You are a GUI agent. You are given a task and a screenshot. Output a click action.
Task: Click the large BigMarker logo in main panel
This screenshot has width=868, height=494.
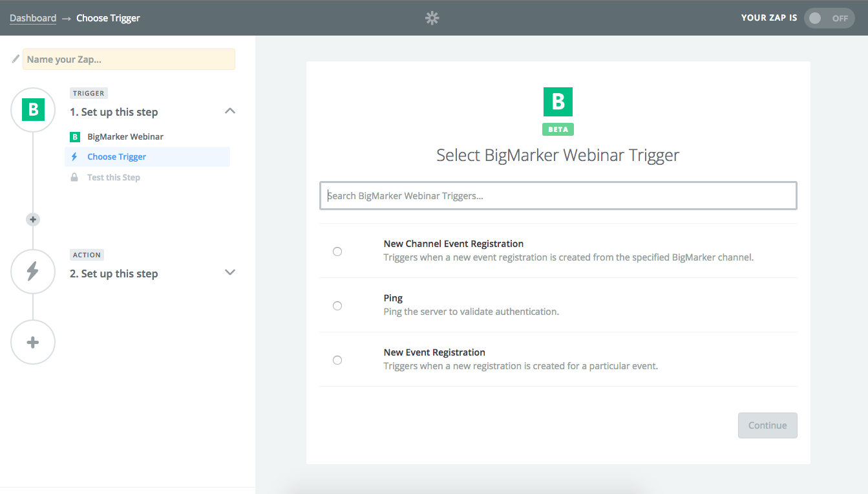558,102
